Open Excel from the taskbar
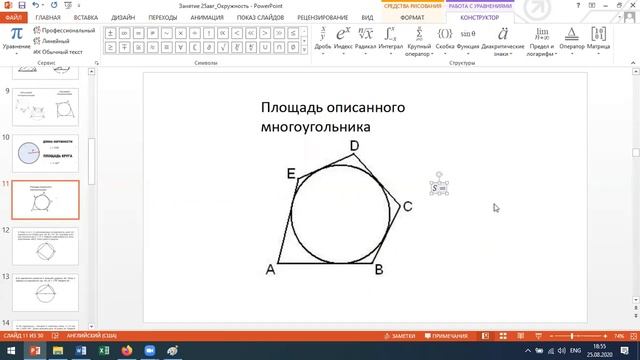The image size is (640, 360). click(104, 351)
